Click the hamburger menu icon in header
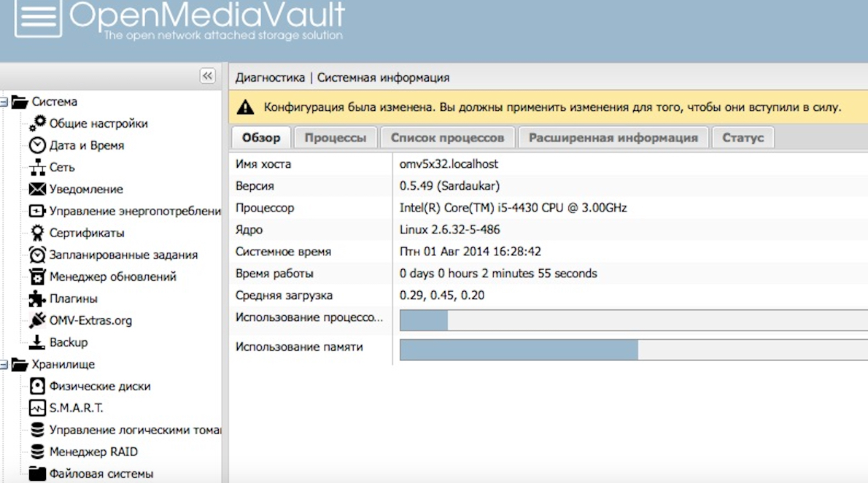The height and width of the screenshot is (483, 868). [38, 18]
